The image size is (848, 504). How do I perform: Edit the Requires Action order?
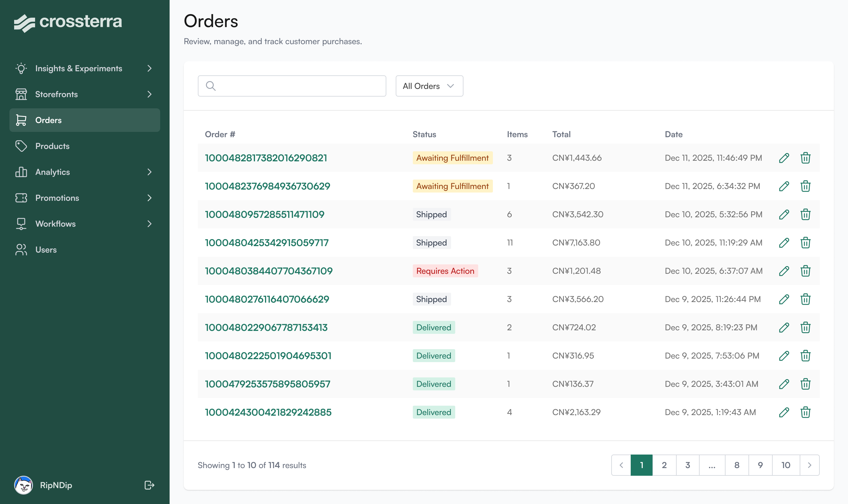click(784, 271)
